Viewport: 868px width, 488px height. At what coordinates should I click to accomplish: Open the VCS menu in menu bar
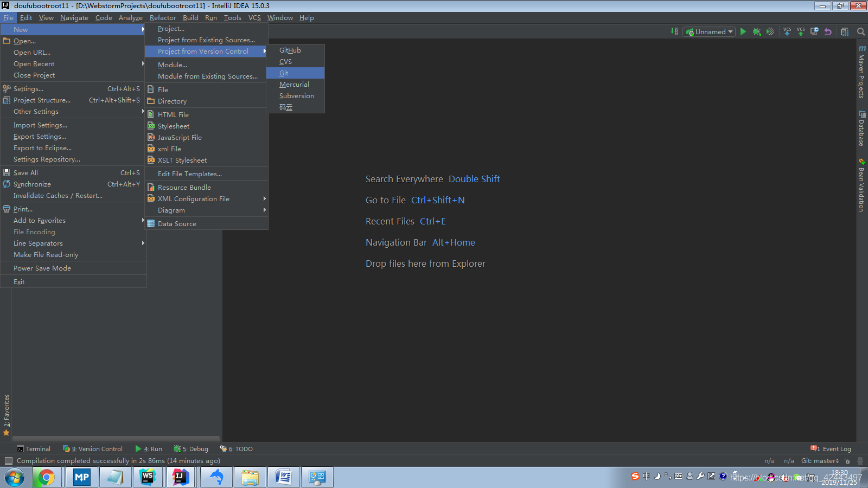pyautogui.click(x=254, y=18)
